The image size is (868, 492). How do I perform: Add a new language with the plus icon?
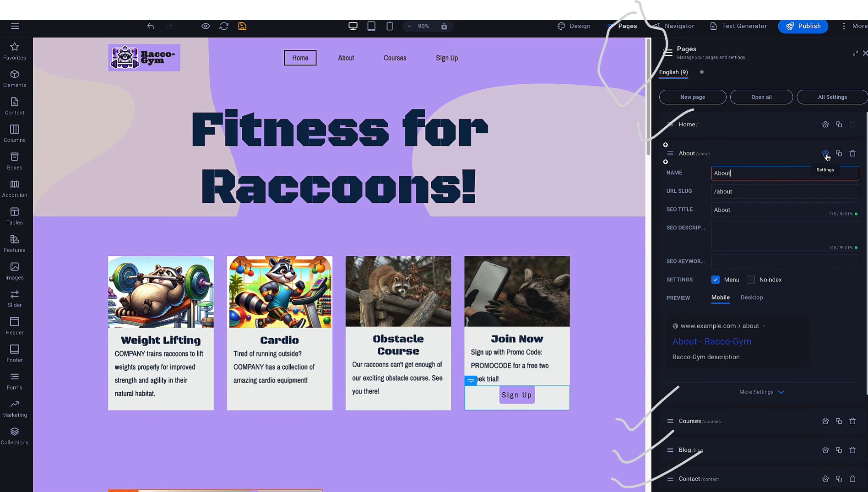(x=702, y=72)
